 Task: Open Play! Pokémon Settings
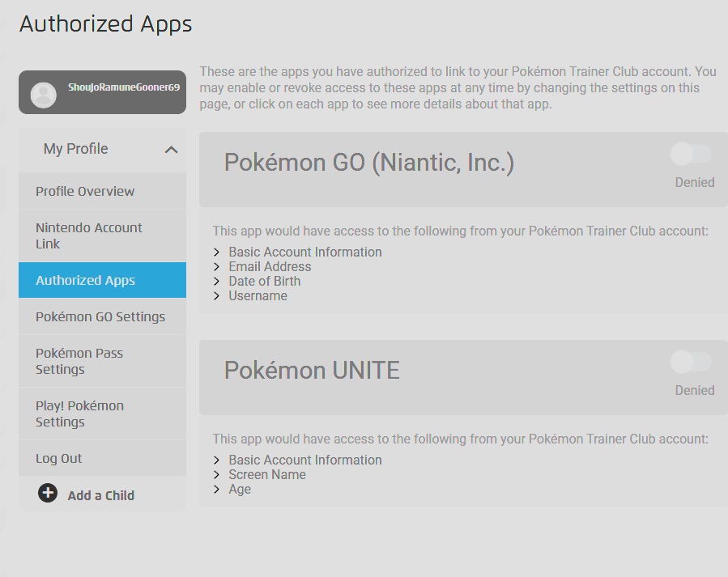[x=102, y=414]
